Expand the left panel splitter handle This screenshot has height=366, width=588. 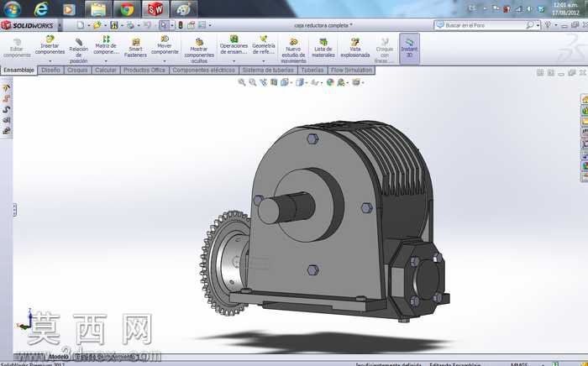coord(14,210)
